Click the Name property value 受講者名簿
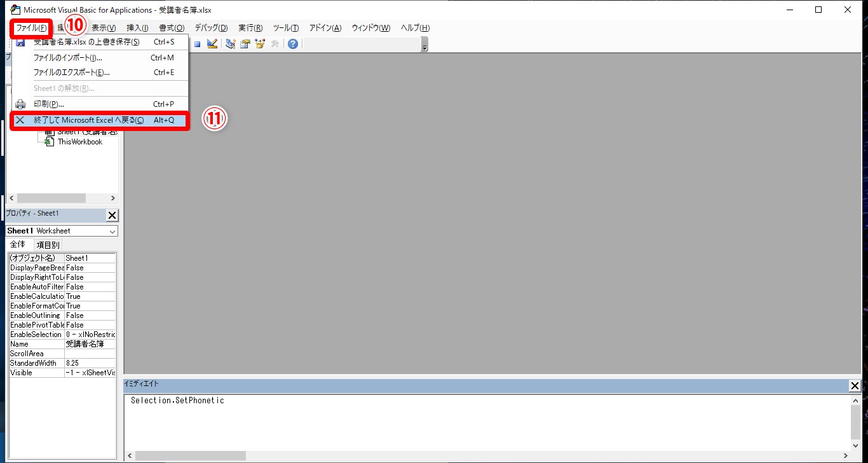Image resolution: width=868 pixels, height=463 pixels. point(90,344)
